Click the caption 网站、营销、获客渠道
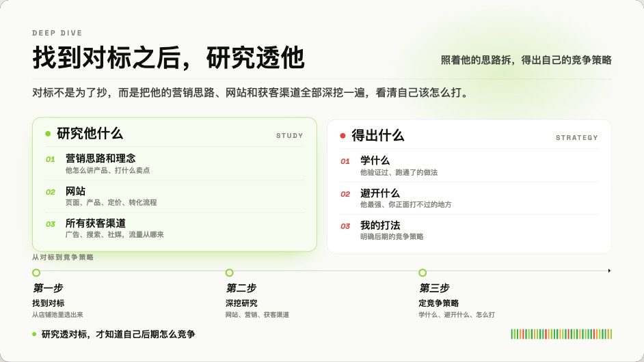This screenshot has height=362, width=644. pyautogui.click(x=257, y=315)
